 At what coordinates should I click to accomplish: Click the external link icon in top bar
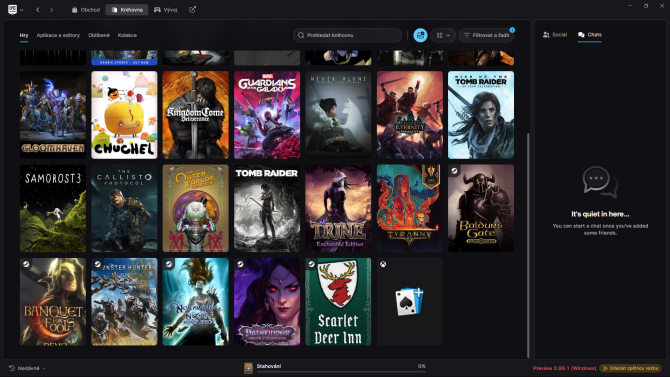click(192, 9)
